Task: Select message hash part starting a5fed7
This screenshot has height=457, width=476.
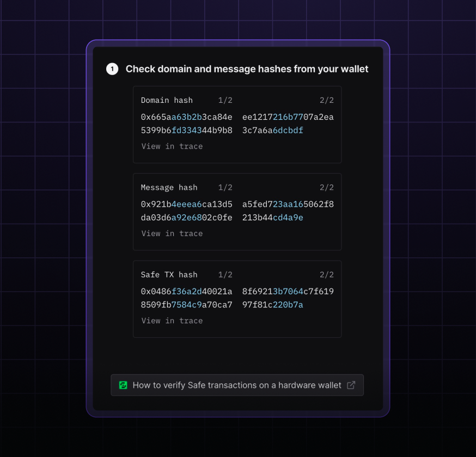Action: [x=288, y=211]
